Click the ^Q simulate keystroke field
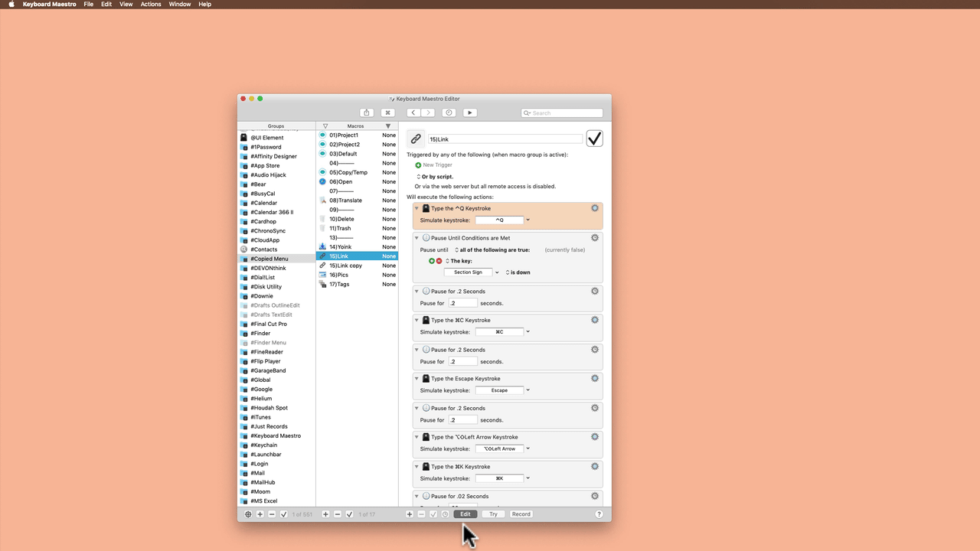Screen dimensions: 980x551 [499, 220]
